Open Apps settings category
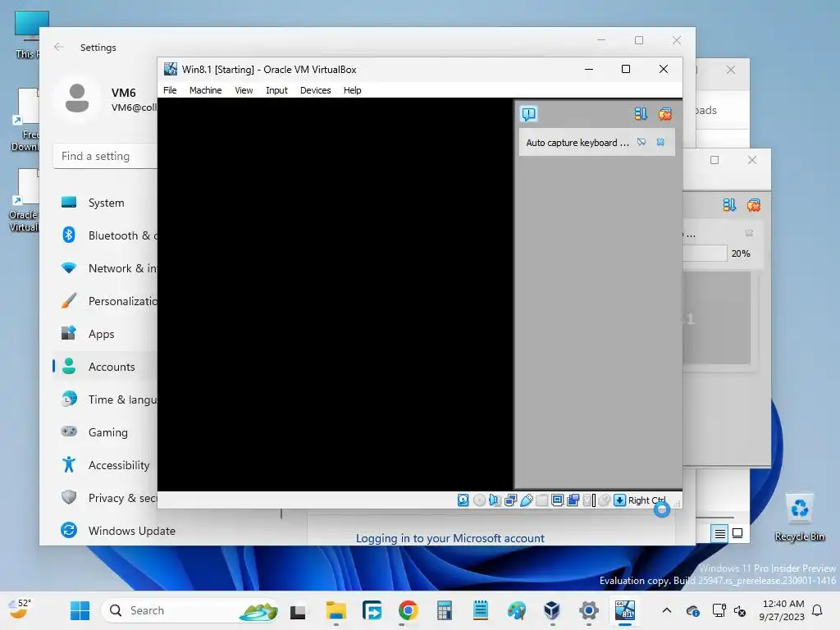840x630 pixels. [x=106, y=334]
